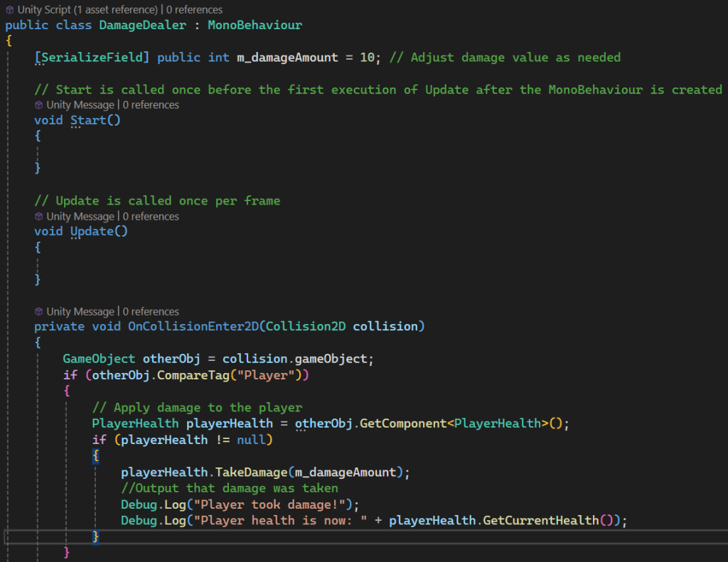Click the SerializeField attribute

point(92,58)
